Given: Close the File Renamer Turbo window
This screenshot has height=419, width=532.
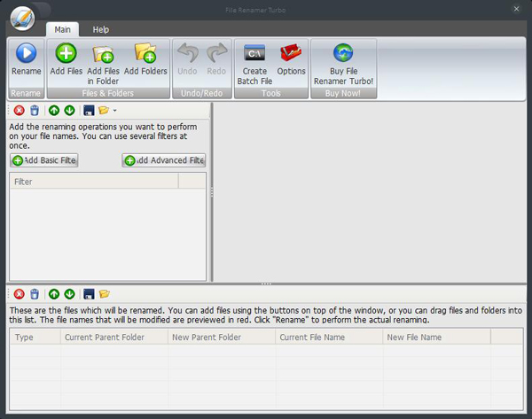Looking at the screenshot, I should [516, 9].
